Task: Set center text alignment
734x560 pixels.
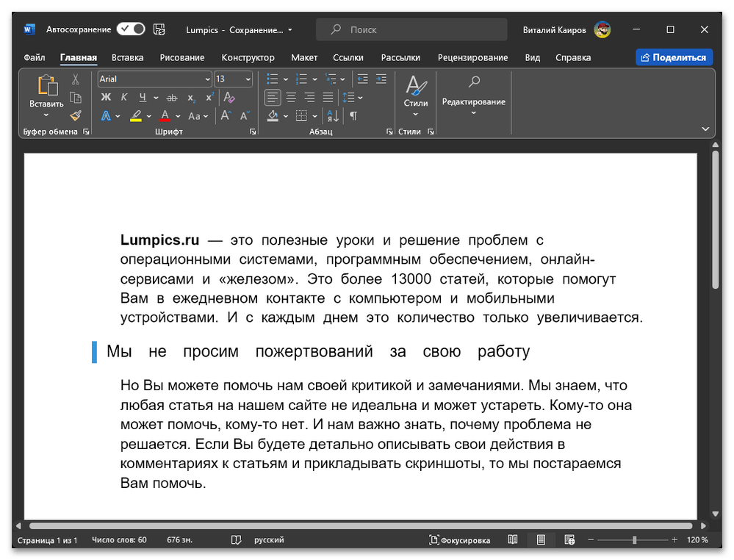Action: coord(291,98)
